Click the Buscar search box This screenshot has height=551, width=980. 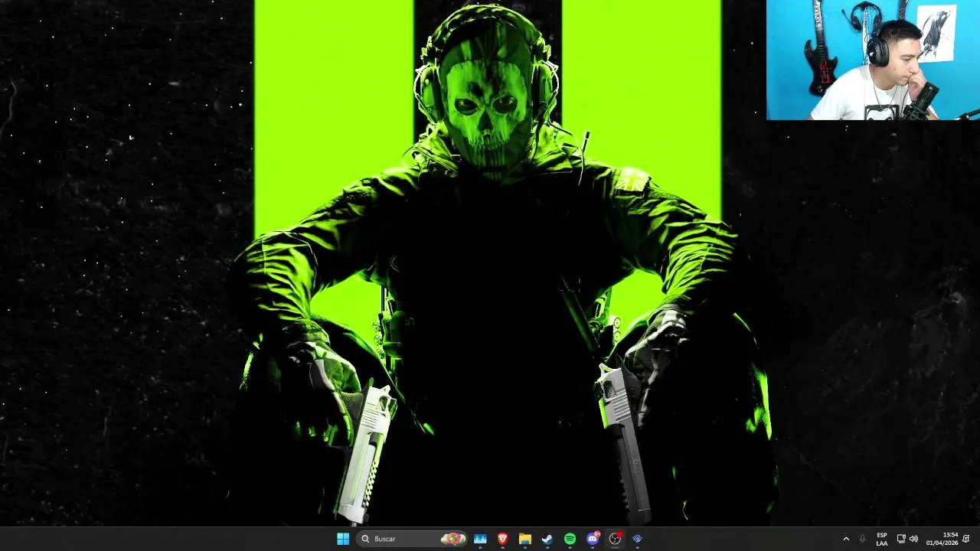(412, 539)
